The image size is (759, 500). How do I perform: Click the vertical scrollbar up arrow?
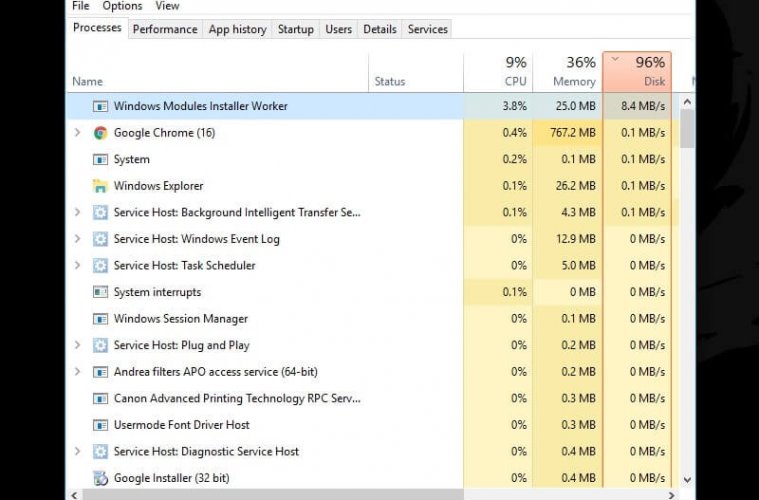[x=687, y=102]
